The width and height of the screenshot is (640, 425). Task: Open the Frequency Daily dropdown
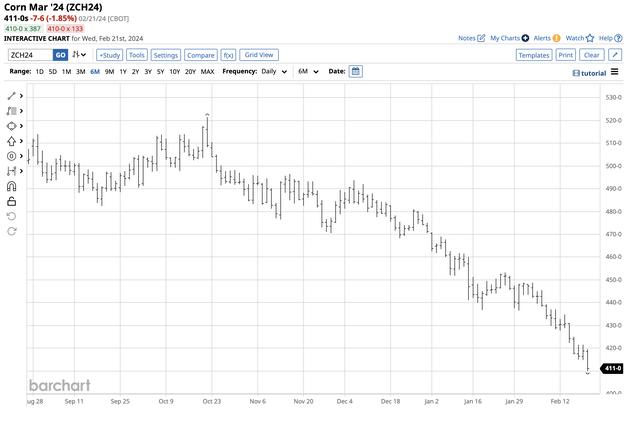click(x=274, y=71)
